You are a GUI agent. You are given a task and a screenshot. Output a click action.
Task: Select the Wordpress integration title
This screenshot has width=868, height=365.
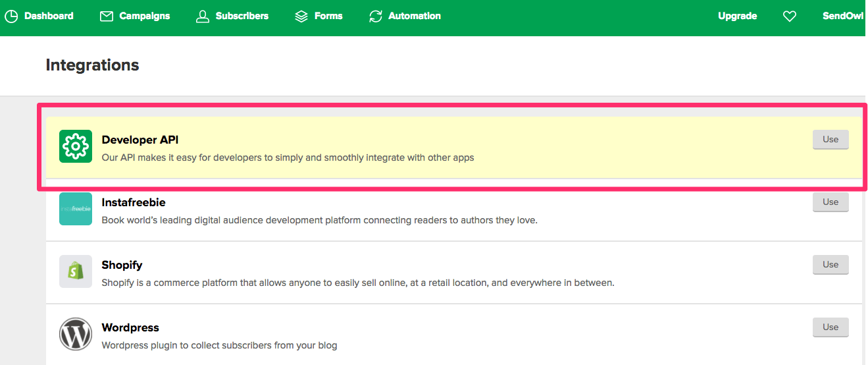[x=130, y=327]
